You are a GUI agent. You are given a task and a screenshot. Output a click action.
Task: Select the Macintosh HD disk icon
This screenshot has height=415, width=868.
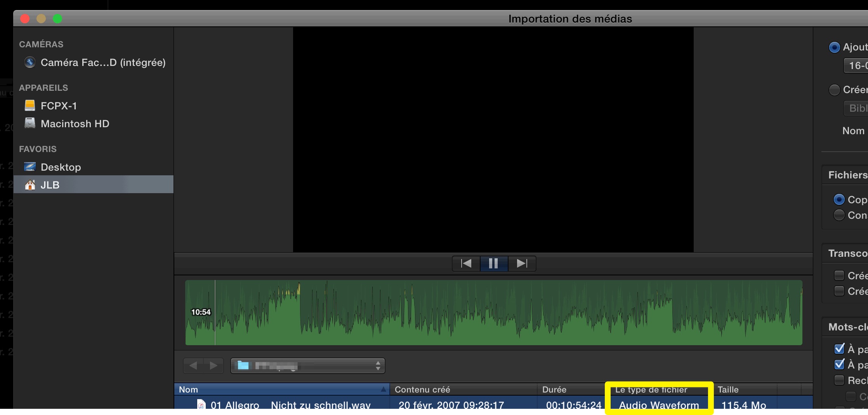click(x=30, y=123)
